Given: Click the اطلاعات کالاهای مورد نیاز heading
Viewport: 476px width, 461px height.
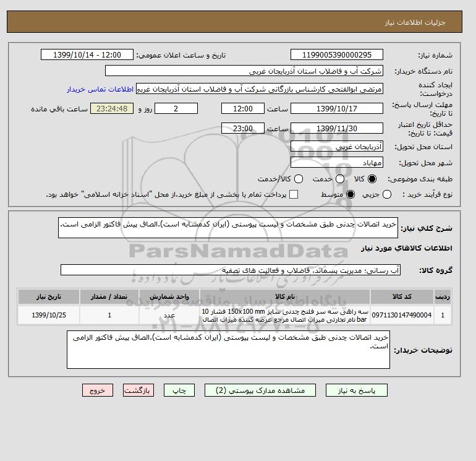Looking at the screenshot, I should pos(407,248).
